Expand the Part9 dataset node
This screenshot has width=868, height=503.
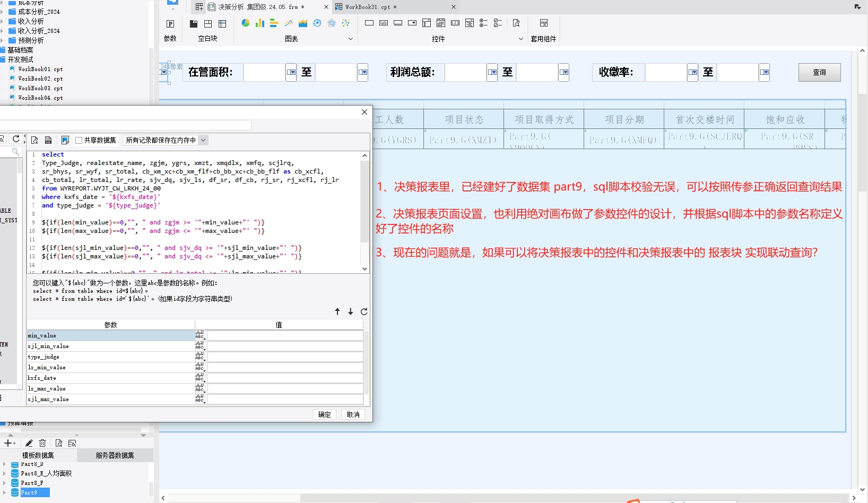click(5, 492)
